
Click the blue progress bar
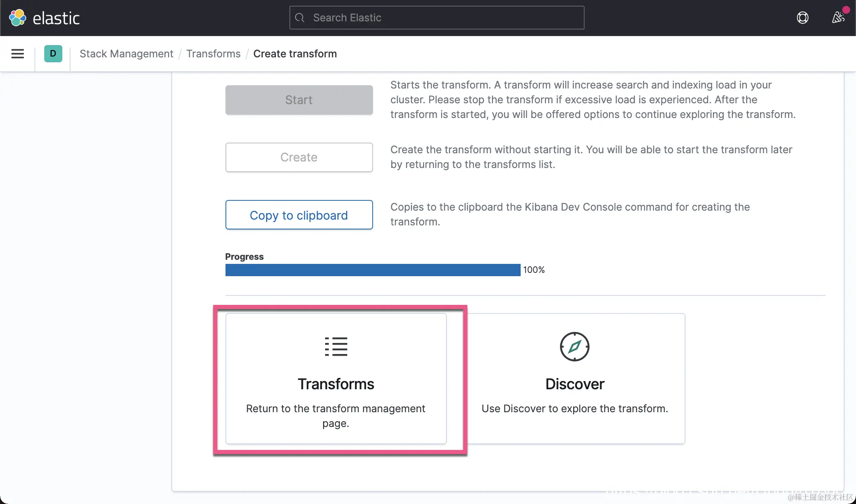point(373,270)
